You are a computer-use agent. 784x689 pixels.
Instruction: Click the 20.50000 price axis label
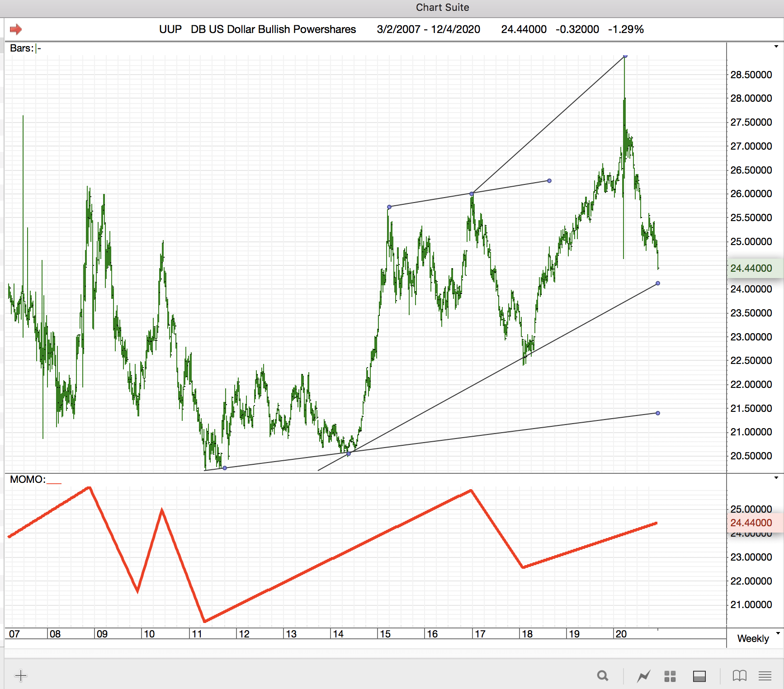click(x=751, y=456)
